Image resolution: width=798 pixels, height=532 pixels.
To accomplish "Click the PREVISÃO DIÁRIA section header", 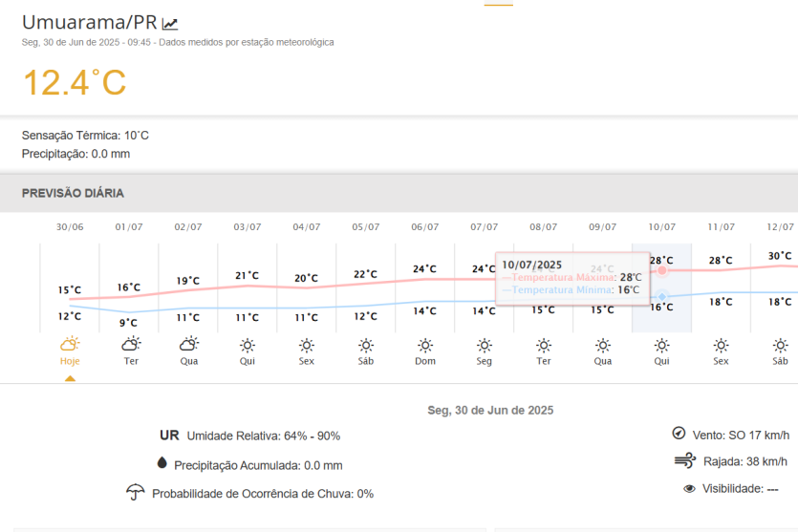I will [73, 193].
